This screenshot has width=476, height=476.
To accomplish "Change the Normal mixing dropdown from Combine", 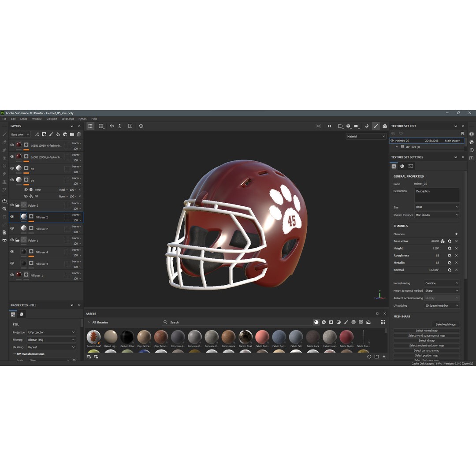I will (441, 283).
